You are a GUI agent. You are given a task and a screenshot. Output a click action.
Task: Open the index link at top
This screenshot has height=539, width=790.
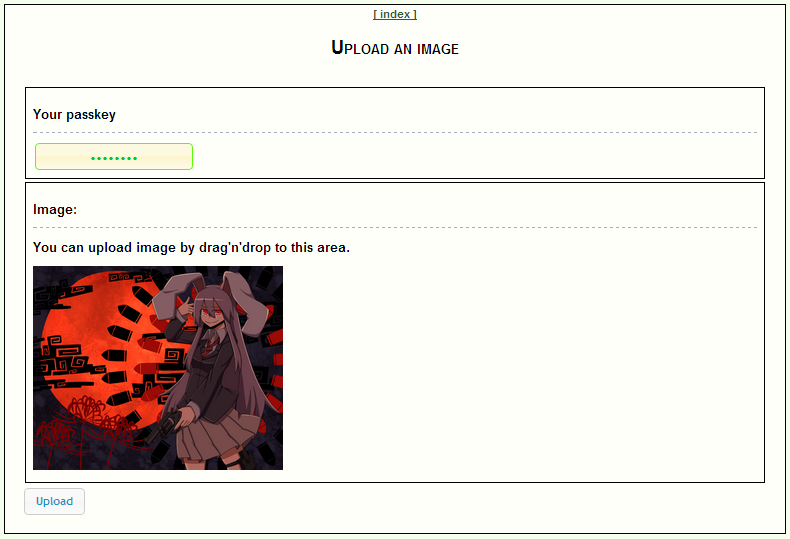(394, 14)
